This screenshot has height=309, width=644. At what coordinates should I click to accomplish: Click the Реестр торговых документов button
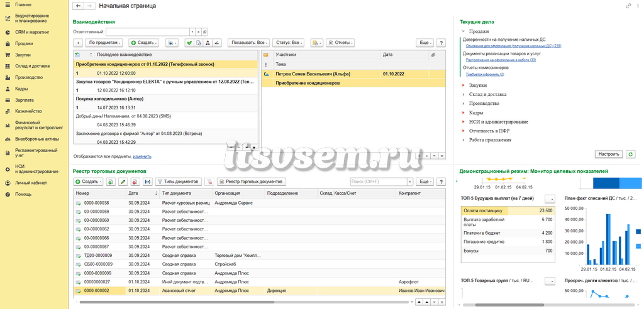click(x=252, y=182)
